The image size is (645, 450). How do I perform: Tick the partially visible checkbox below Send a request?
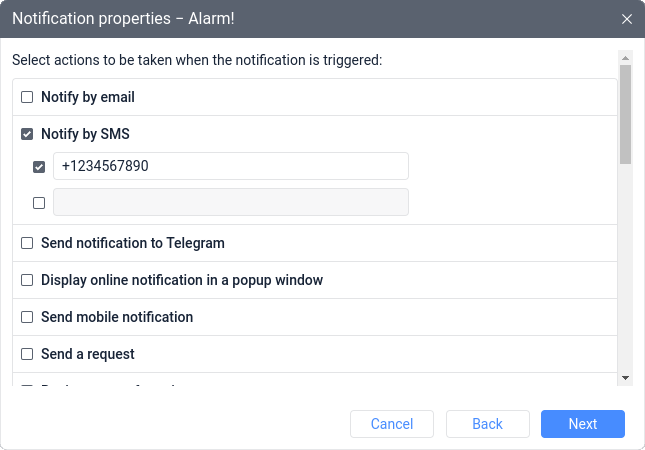coord(27,386)
